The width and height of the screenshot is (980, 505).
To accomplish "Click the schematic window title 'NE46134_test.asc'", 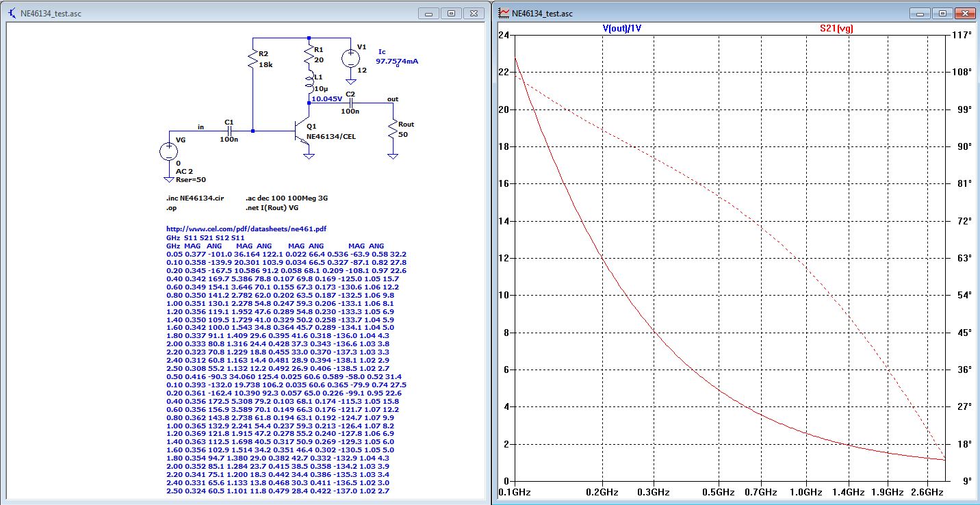I will click(x=50, y=14).
